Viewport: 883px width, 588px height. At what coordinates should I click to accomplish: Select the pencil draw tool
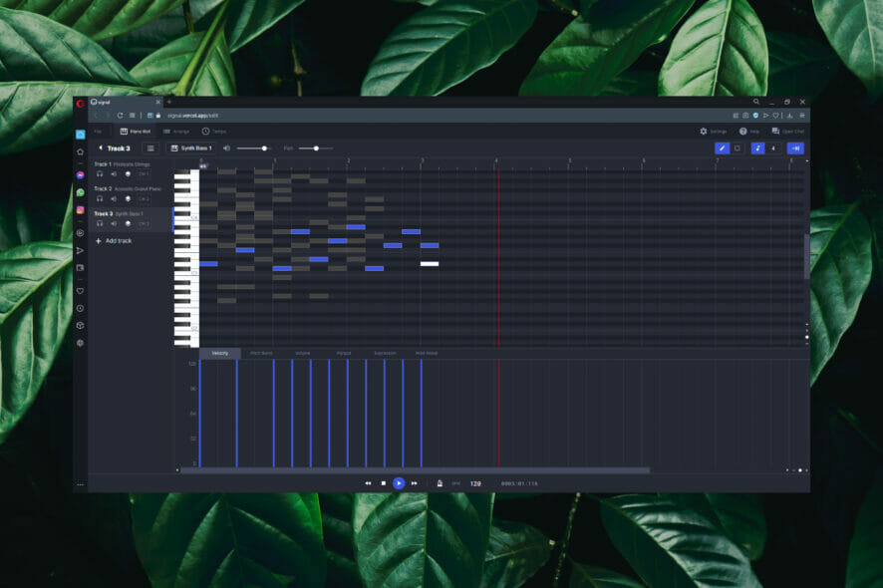(722, 148)
